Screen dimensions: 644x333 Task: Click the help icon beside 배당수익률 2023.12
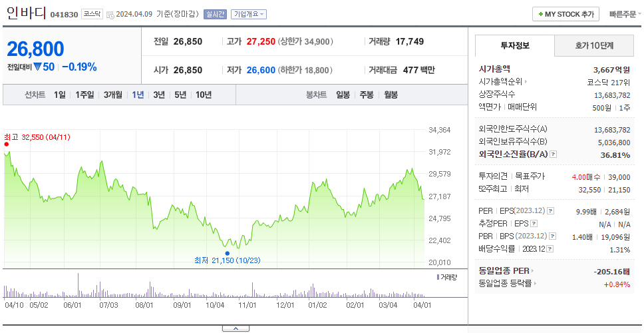coord(550,249)
